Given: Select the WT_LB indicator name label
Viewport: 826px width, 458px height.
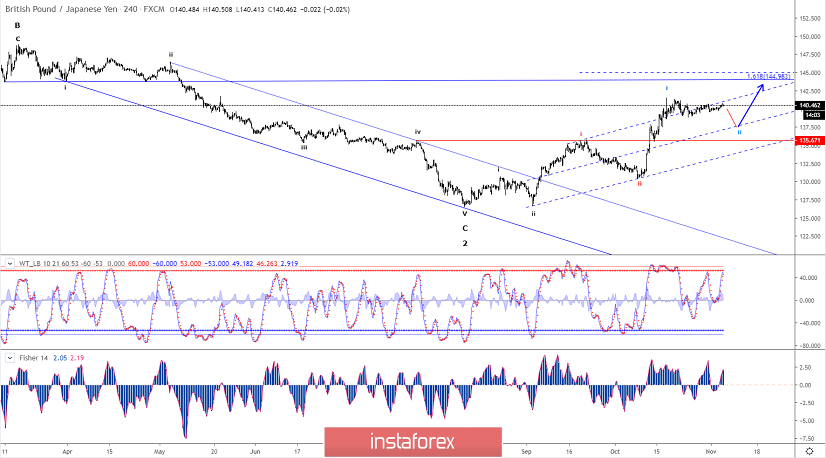Looking at the screenshot, I should pos(31,263).
